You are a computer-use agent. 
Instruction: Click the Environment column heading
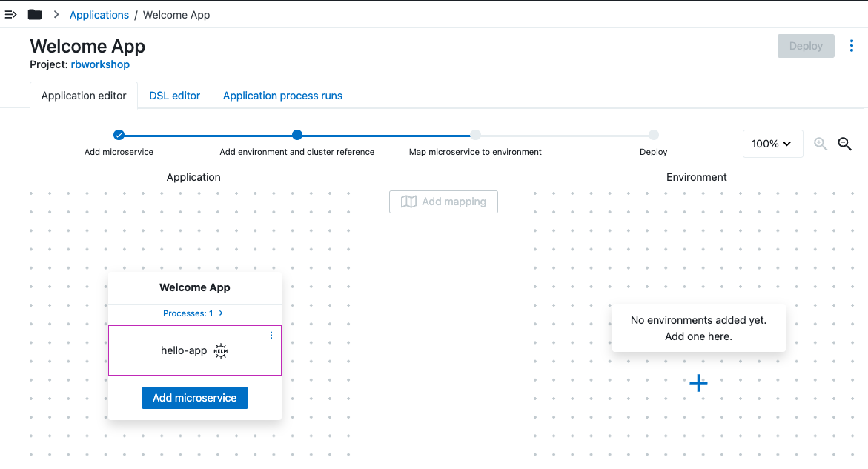point(696,177)
